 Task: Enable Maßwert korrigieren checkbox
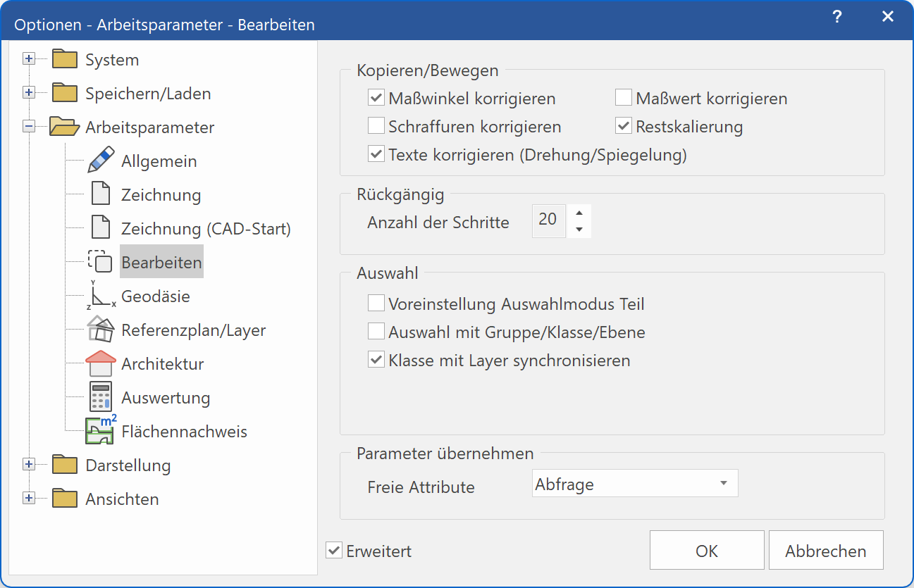point(623,99)
